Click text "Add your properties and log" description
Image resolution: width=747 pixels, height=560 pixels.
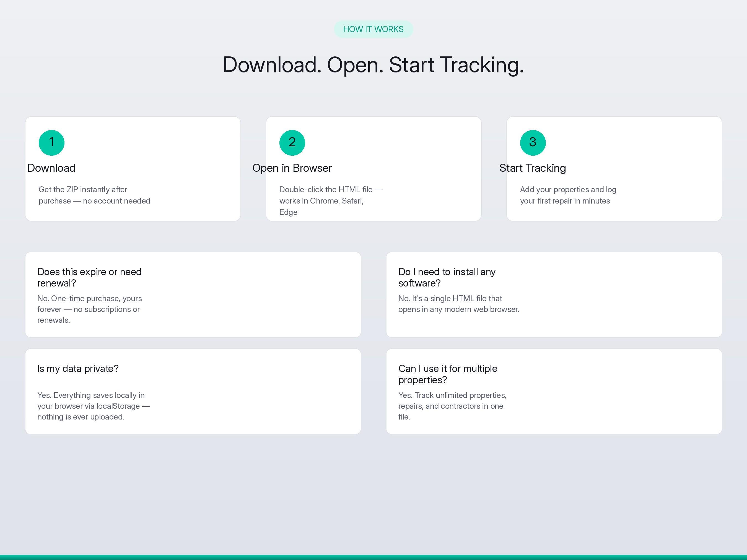[x=568, y=195]
